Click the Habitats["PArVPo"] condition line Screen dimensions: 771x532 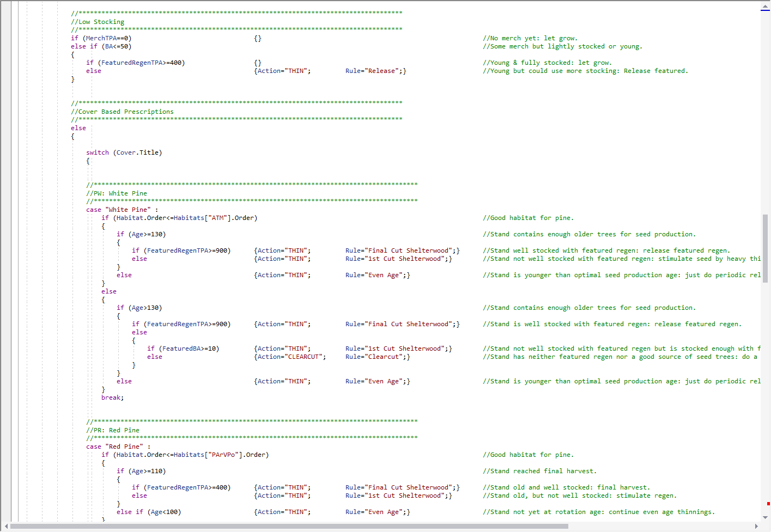click(x=185, y=455)
